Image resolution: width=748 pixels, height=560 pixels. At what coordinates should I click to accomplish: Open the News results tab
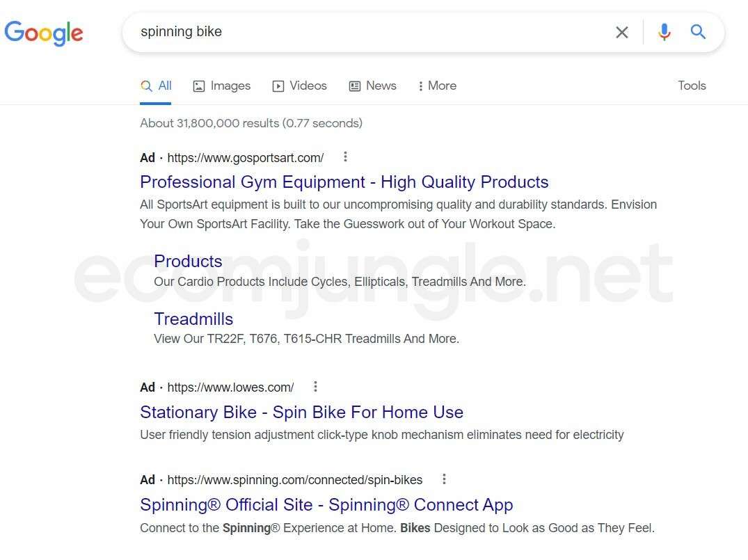(372, 86)
